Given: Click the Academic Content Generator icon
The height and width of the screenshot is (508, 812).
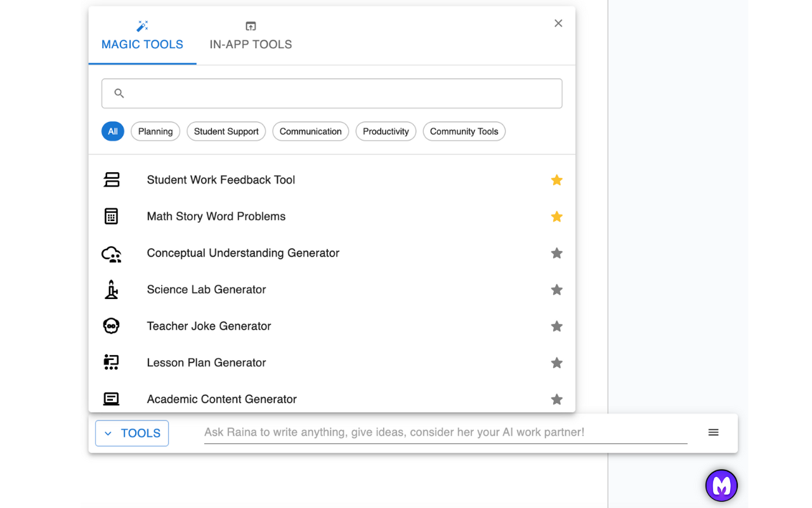Looking at the screenshot, I should tap(112, 399).
